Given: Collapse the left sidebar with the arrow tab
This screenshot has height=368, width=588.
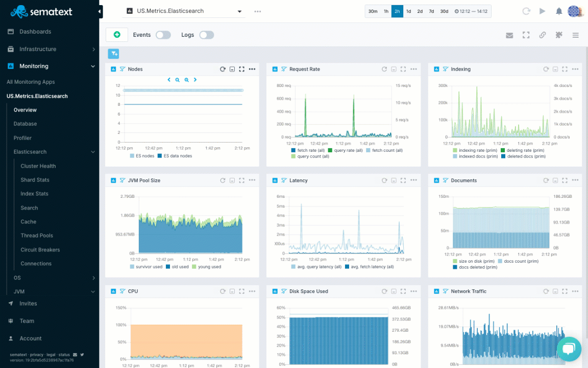Looking at the screenshot, I should [100, 12].
